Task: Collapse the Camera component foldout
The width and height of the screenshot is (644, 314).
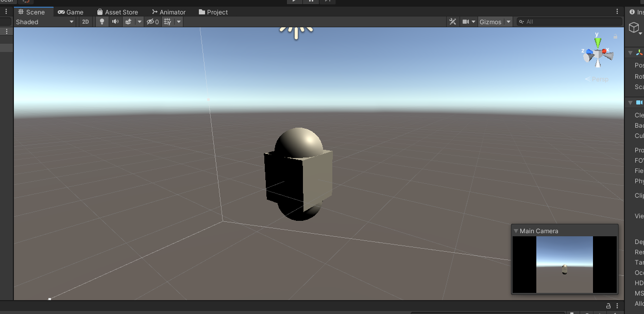Action: 630,102
